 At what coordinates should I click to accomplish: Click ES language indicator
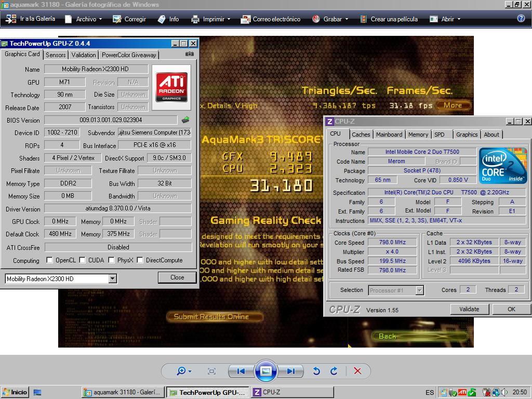pos(430,393)
